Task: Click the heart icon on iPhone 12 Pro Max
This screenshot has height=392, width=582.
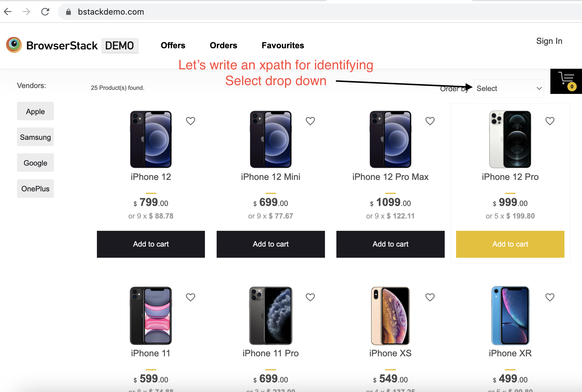Action: (430, 121)
